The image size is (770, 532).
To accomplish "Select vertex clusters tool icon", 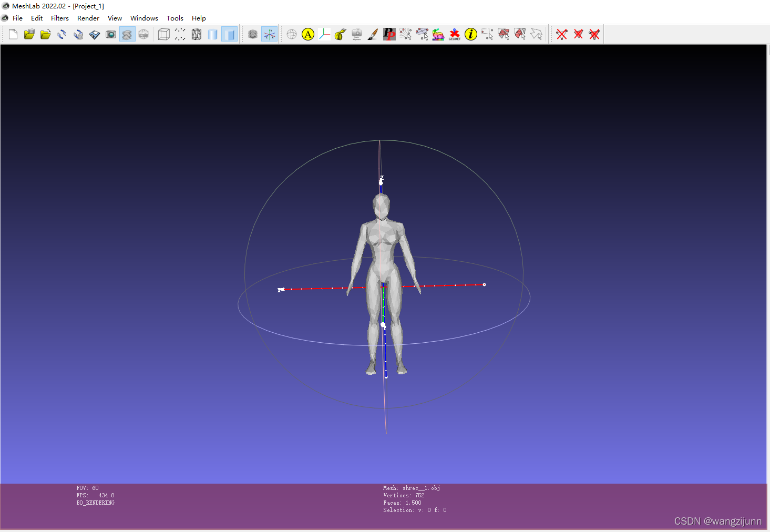I will pos(406,35).
